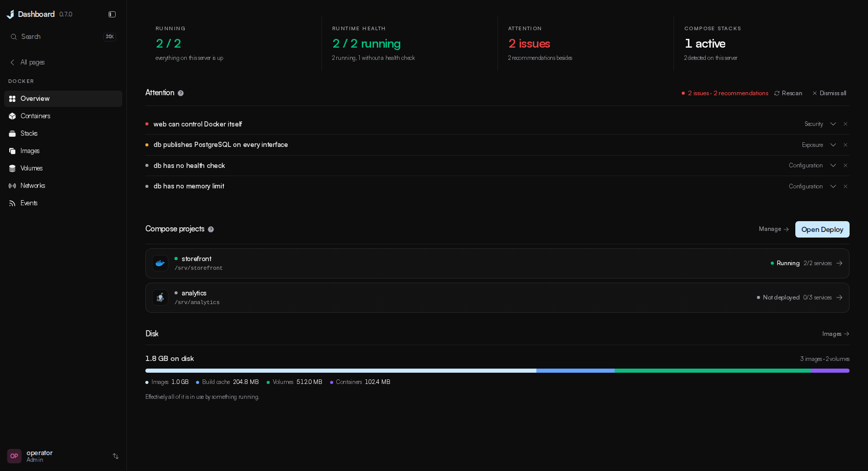
Task: Click the Images segment of disk bar
Action: click(x=341, y=371)
